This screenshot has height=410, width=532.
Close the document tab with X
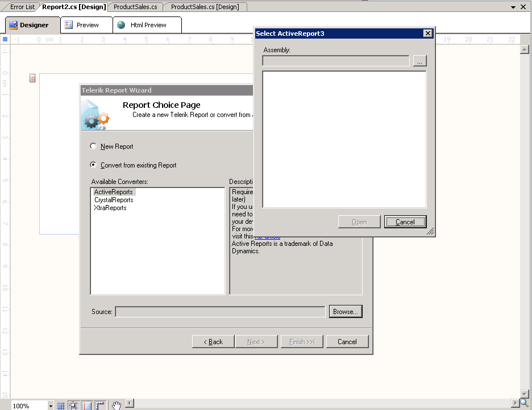pyautogui.click(x=523, y=7)
